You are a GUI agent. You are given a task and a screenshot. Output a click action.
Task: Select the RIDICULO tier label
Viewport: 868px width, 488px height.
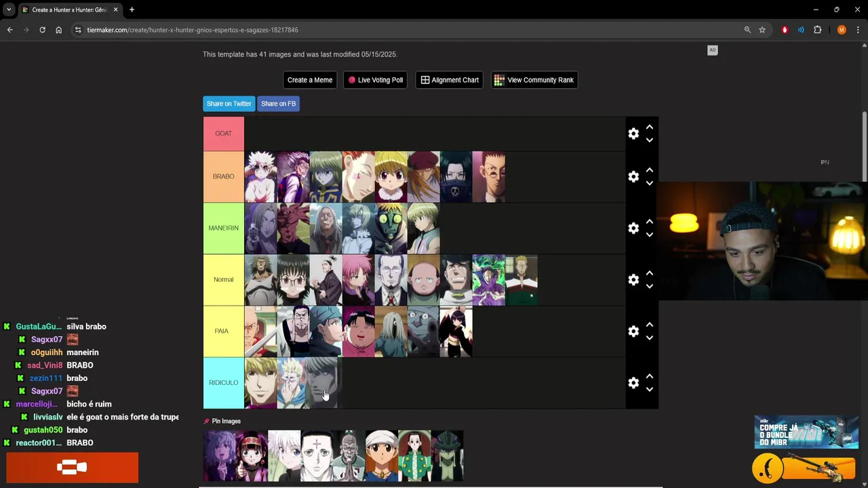click(x=224, y=383)
